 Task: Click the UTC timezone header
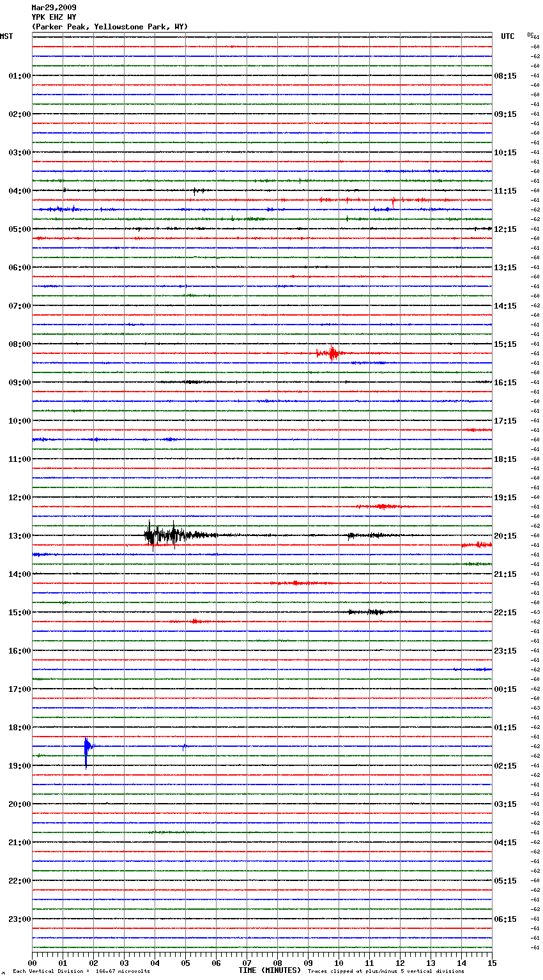click(508, 36)
